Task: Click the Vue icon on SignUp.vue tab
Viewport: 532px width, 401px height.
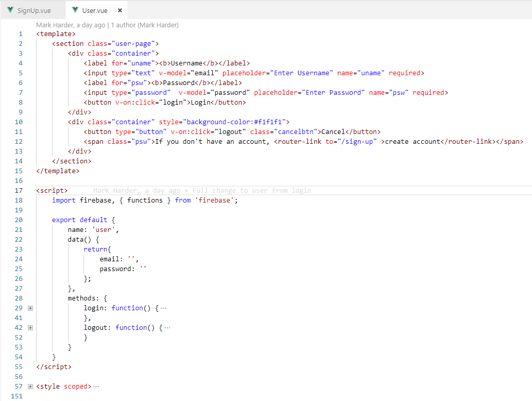Action: 10,10
